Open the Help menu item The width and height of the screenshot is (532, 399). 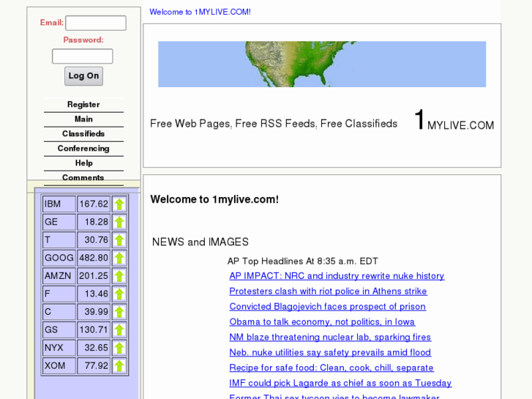tap(83, 163)
